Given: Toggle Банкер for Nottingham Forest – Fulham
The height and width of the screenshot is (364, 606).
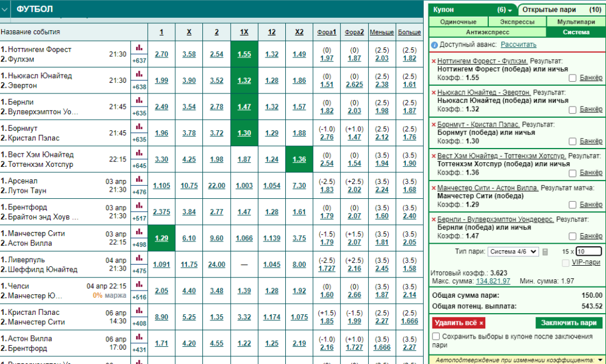Looking at the screenshot, I should pyautogui.click(x=572, y=78).
